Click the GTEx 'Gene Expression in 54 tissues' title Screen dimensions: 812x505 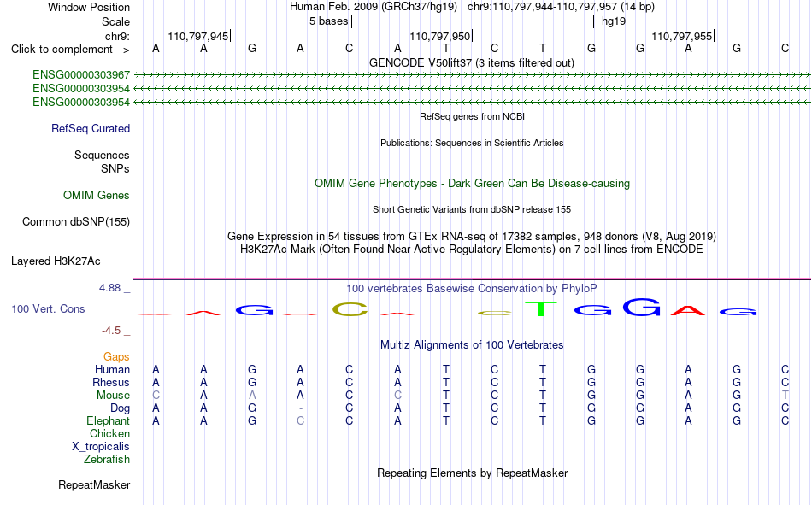[472, 236]
